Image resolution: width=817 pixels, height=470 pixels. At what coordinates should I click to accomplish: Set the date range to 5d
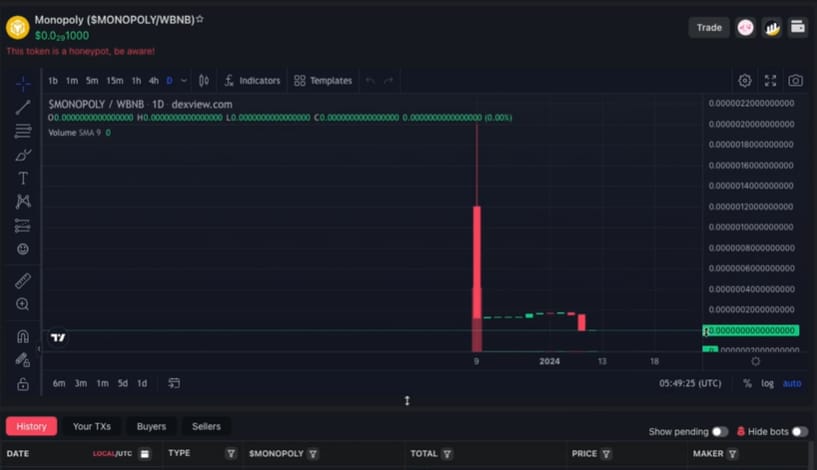[122, 384]
